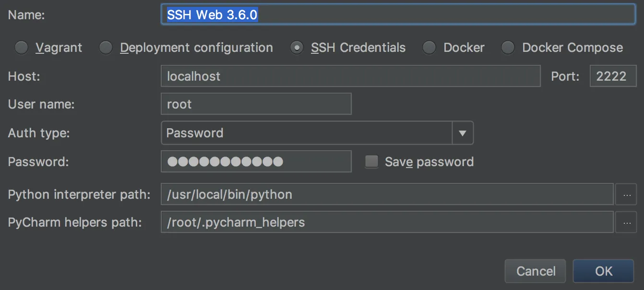This screenshot has height=290, width=644.
Task: Click the Save password label text
Action: tap(429, 162)
